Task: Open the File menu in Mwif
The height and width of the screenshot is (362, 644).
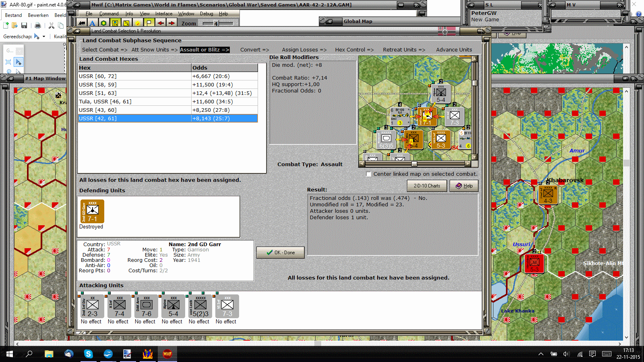Action: pyautogui.click(x=89, y=14)
